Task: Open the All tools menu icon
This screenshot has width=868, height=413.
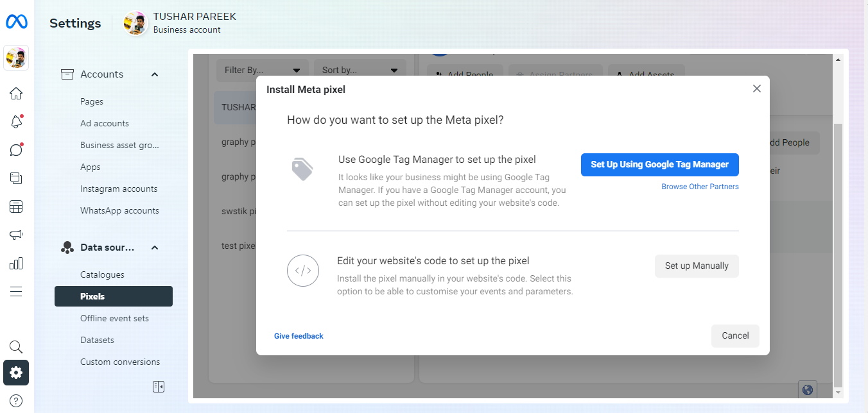Action: coord(15,291)
